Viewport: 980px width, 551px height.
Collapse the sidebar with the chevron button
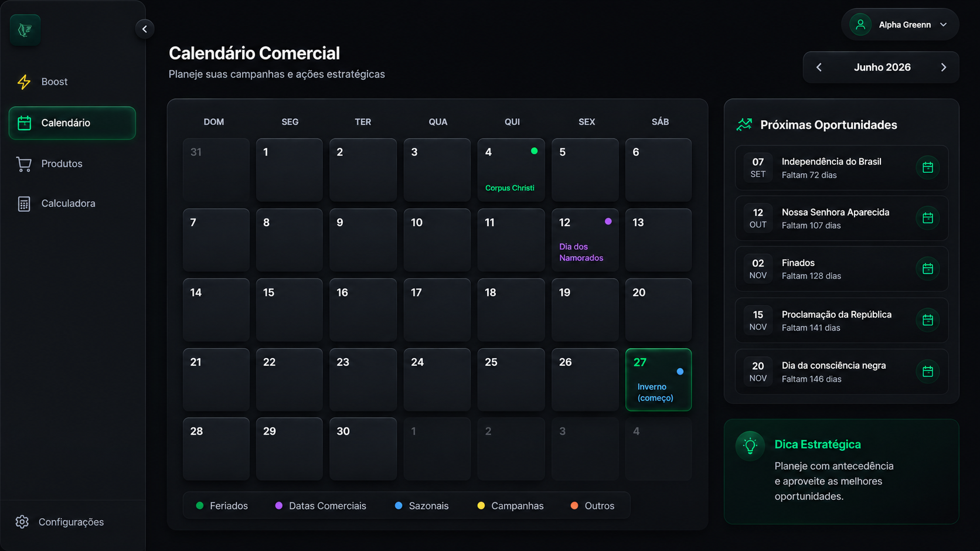(x=145, y=29)
